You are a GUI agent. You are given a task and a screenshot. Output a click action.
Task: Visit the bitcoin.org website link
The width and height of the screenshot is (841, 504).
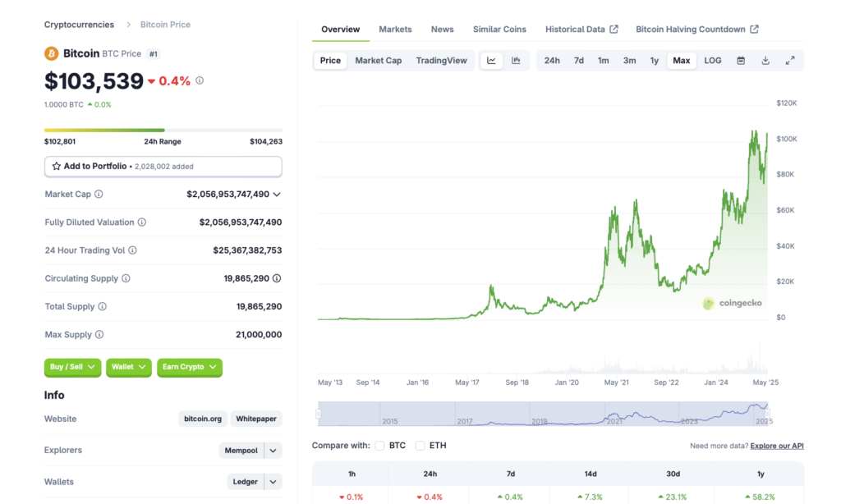coord(203,419)
